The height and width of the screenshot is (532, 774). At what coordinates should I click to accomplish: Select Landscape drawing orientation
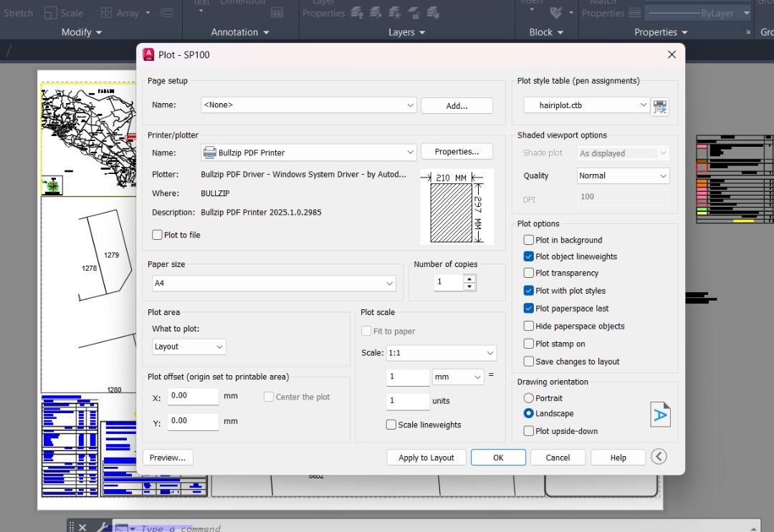[528, 413]
